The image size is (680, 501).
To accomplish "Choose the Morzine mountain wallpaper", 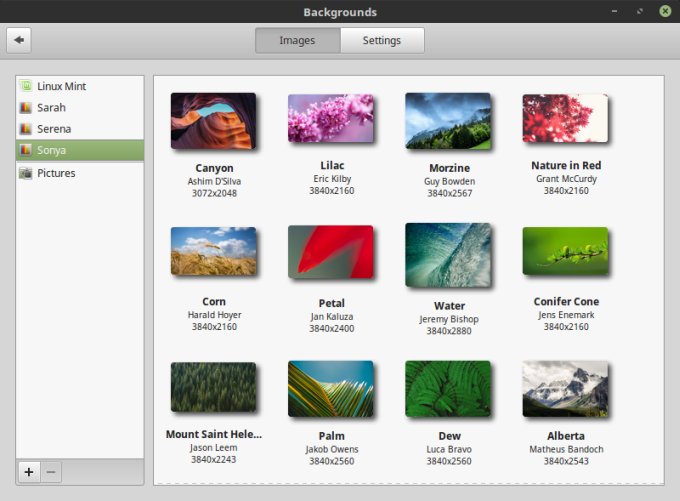I will (447, 121).
